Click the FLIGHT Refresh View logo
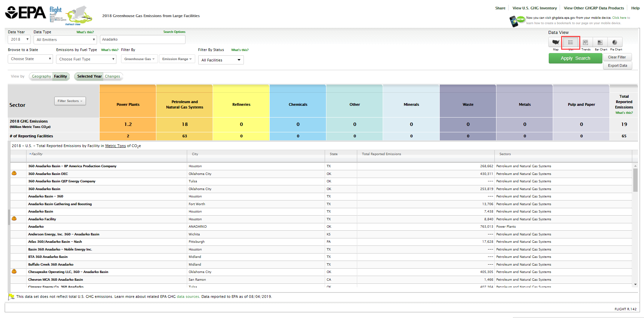This screenshot has width=644, height=318. [x=71, y=15]
